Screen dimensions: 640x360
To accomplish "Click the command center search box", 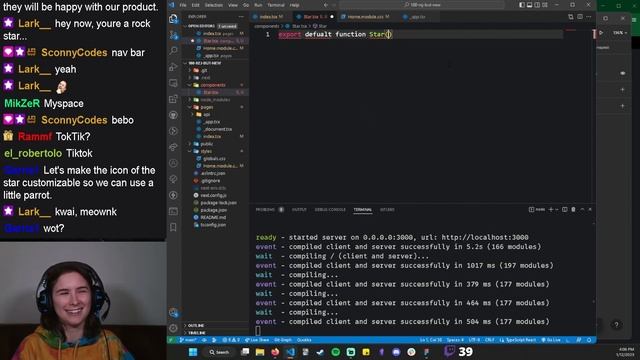I will (x=422, y=5).
